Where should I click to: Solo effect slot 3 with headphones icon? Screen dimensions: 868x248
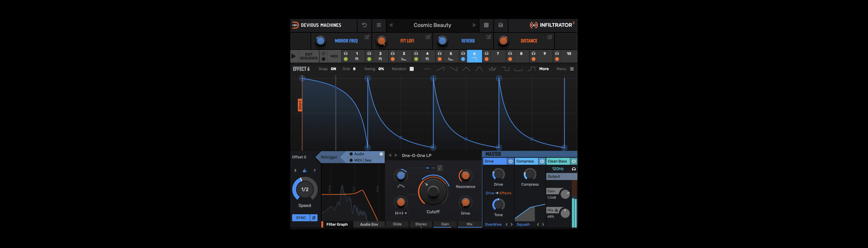tap(392, 54)
